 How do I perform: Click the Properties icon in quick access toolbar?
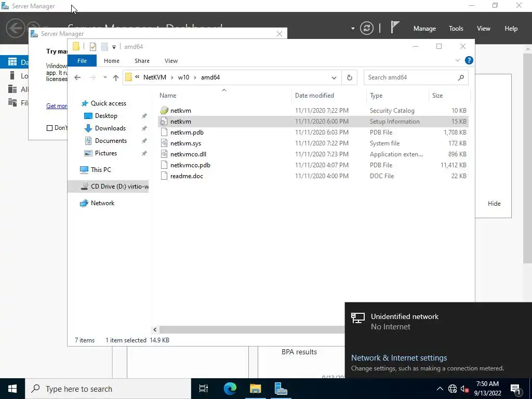92,46
